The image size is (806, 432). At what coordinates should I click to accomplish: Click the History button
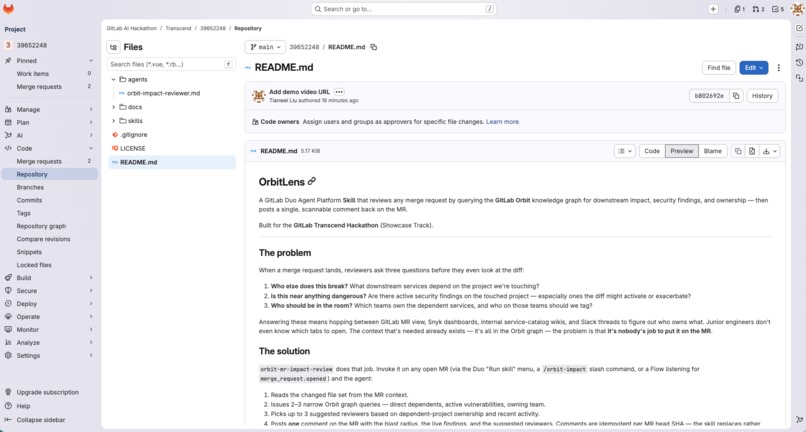[762, 96]
